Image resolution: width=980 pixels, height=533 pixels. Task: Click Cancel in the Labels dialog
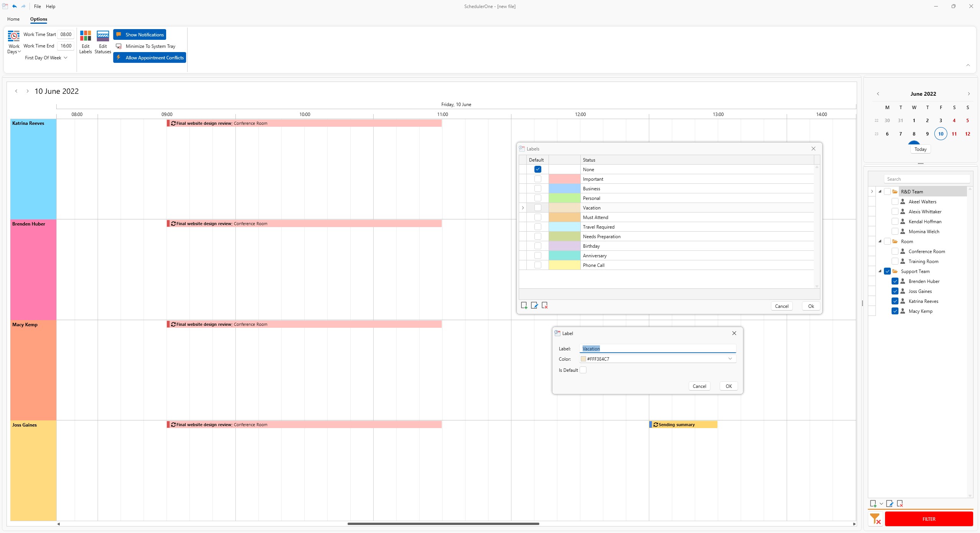(781, 306)
